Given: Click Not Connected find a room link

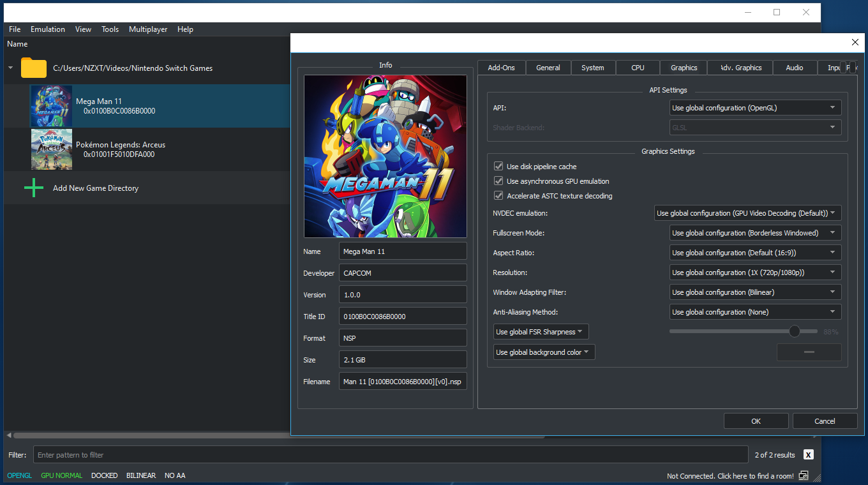Looking at the screenshot, I should (730, 476).
